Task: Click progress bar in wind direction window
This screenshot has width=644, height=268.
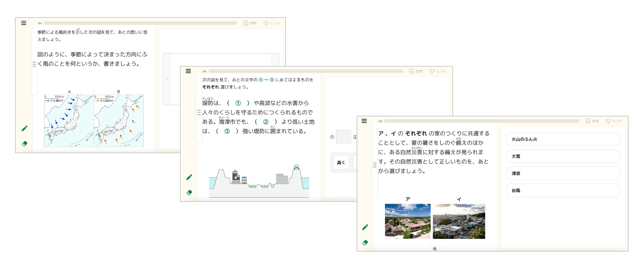Action: coord(140,23)
